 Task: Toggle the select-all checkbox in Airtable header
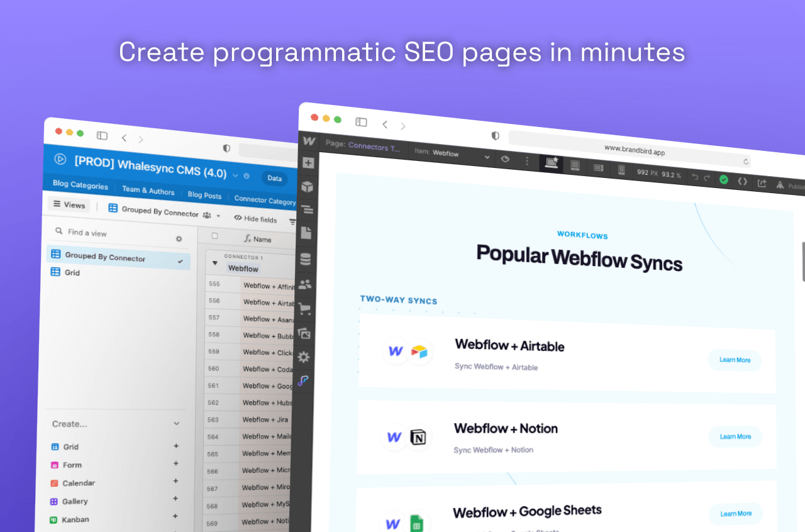coord(214,236)
